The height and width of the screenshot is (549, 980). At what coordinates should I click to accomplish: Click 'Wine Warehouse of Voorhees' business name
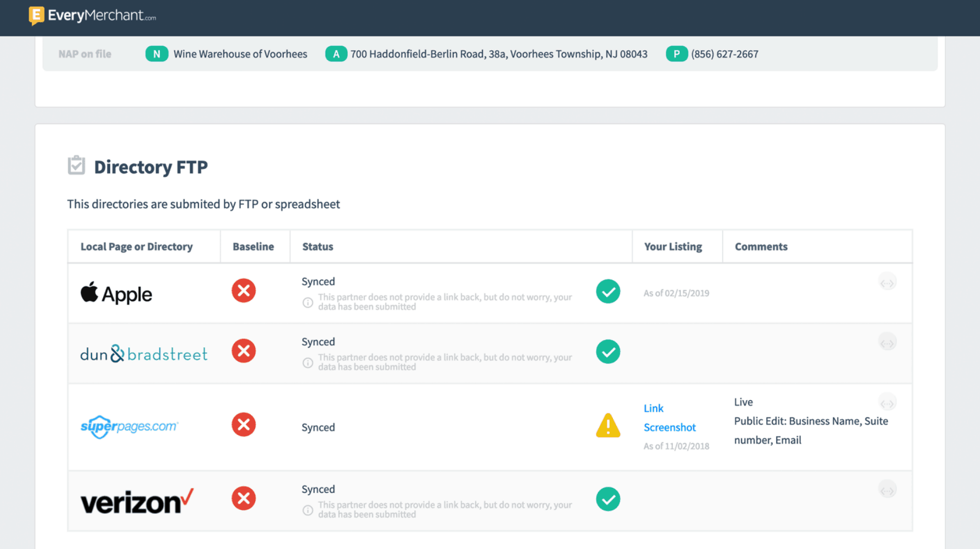240,54
